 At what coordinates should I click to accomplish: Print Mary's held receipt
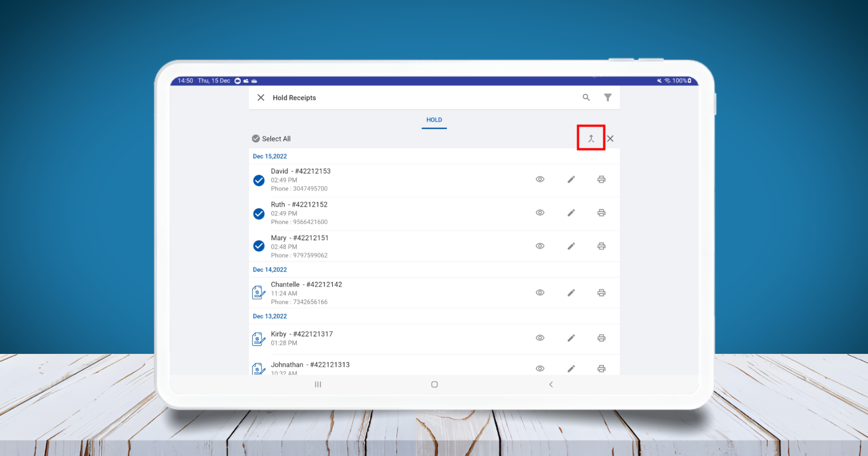[x=601, y=246]
